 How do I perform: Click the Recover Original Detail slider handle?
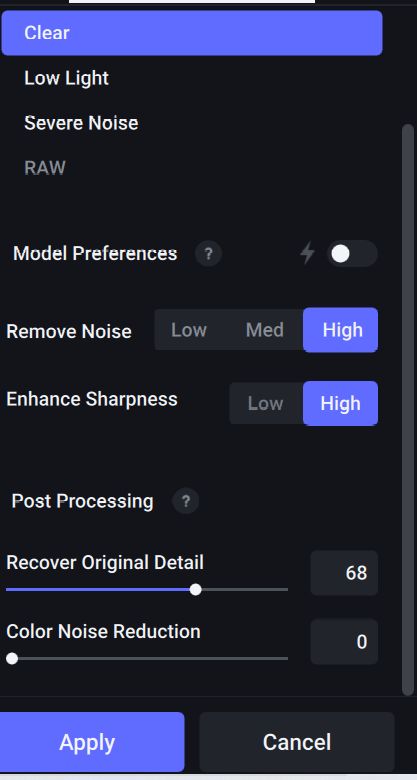[196, 589]
